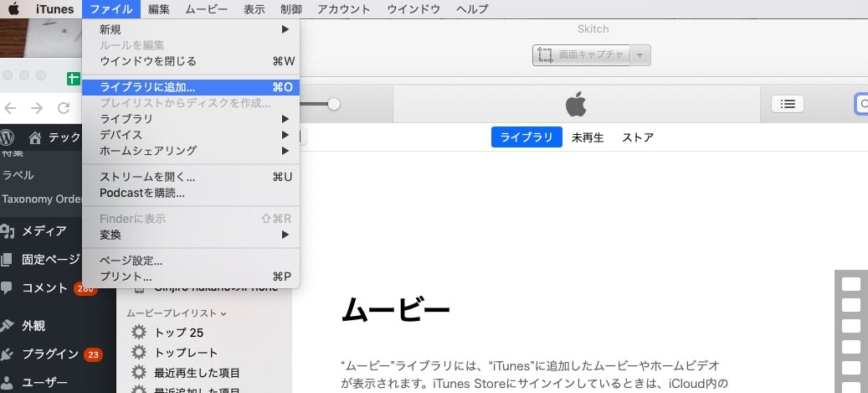Expand the 変換 submenu
Viewport: 868px width, 393px height.
pos(191,235)
